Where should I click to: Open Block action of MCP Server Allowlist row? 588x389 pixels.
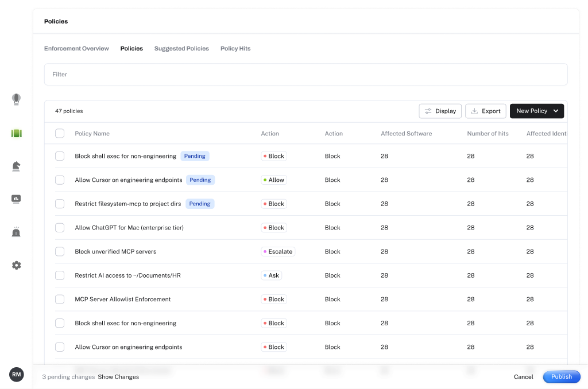click(274, 299)
